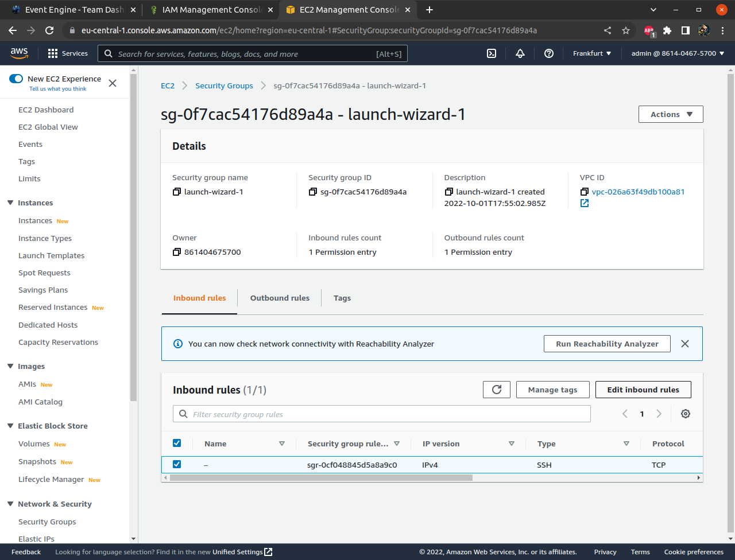
Task: Open the vpc-026a63f49db100a81 link
Action: pos(638,192)
